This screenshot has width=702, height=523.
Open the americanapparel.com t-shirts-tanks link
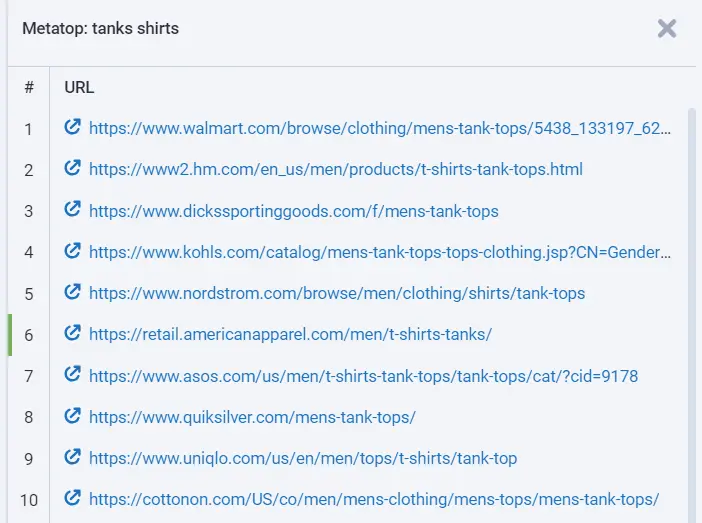(290, 334)
